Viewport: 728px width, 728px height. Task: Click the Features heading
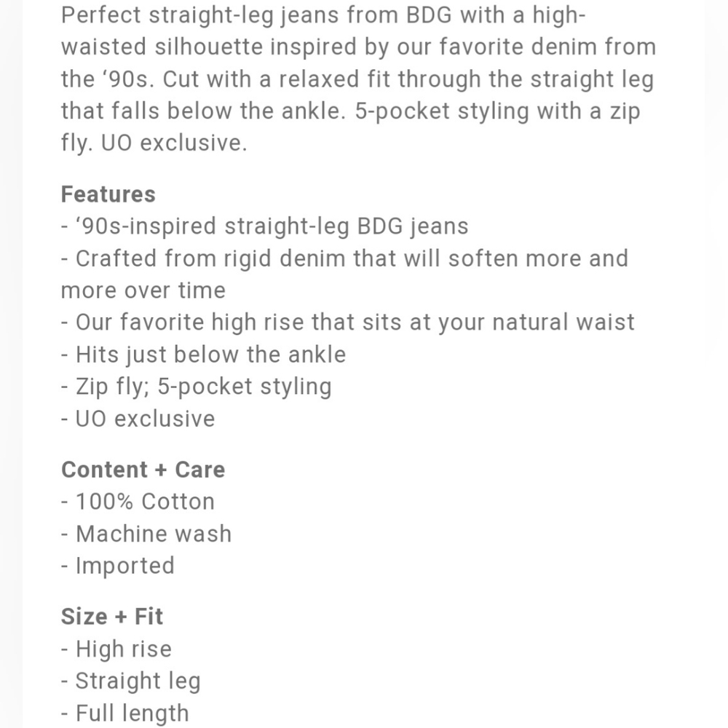point(108,194)
